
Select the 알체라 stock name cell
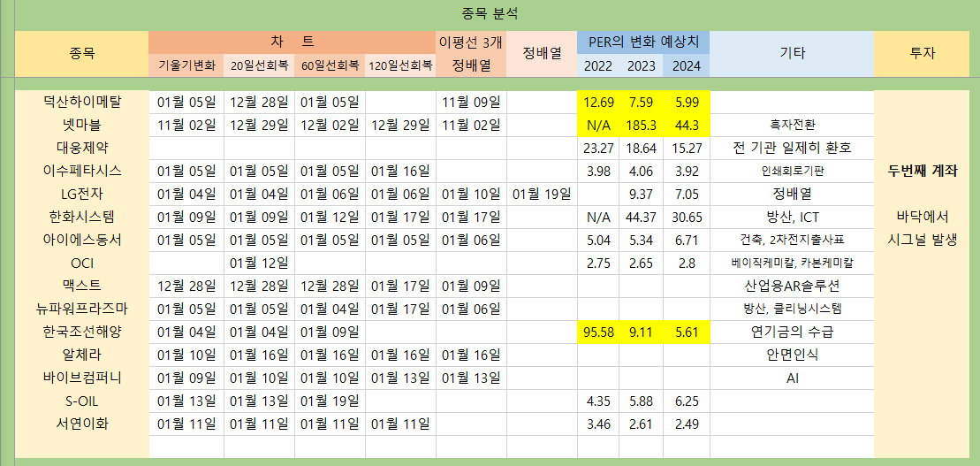pyautogui.click(x=82, y=355)
